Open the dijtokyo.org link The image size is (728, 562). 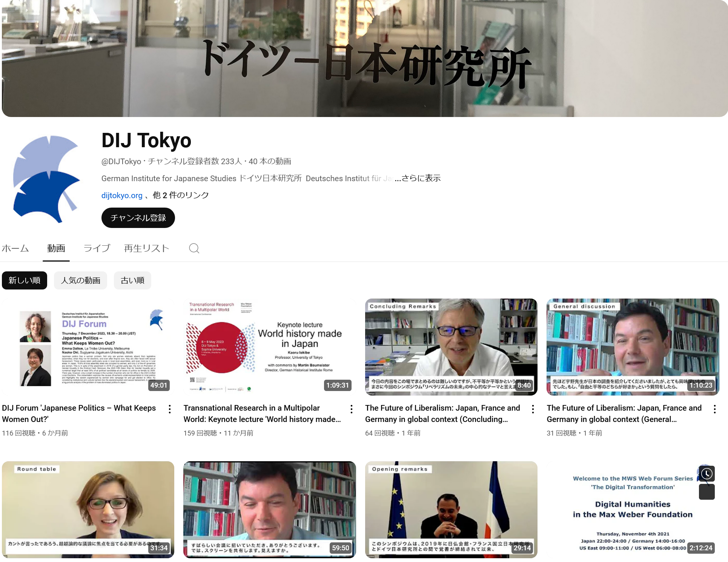(x=122, y=196)
